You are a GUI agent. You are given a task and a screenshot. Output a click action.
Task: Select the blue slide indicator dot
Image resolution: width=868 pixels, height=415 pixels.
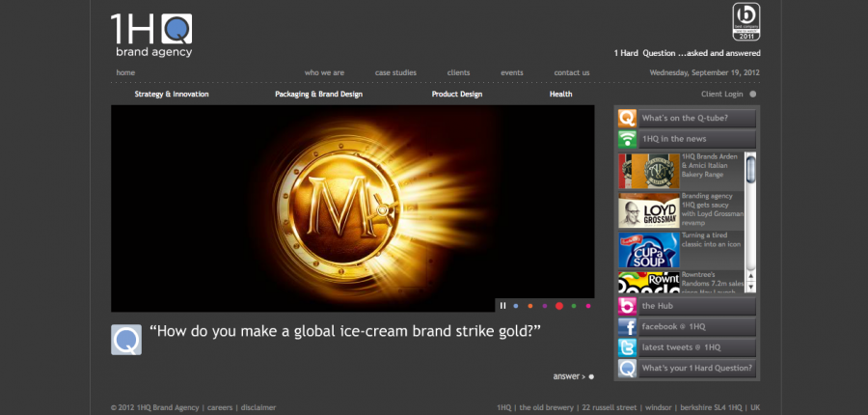tap(516, 306)
